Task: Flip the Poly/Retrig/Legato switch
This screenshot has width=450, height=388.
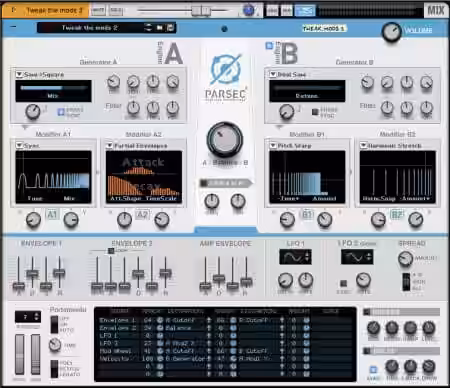Action: pos(54,368)
